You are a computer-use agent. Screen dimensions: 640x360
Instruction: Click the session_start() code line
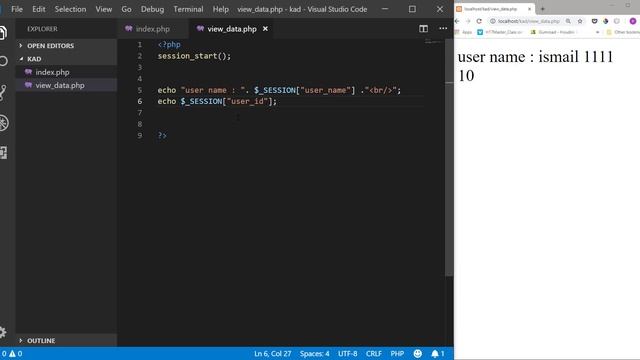pyautogui.click(x=194, y=56)
